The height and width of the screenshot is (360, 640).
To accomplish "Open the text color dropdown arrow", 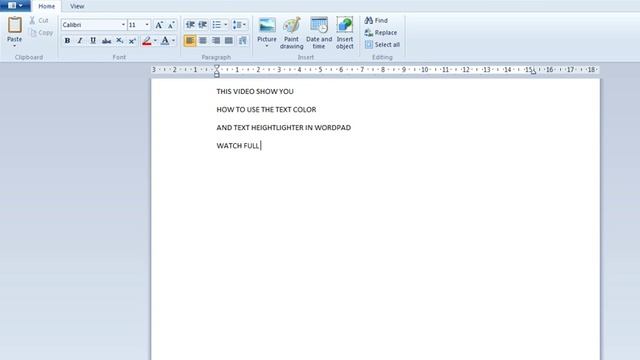I will click(173, 41).
